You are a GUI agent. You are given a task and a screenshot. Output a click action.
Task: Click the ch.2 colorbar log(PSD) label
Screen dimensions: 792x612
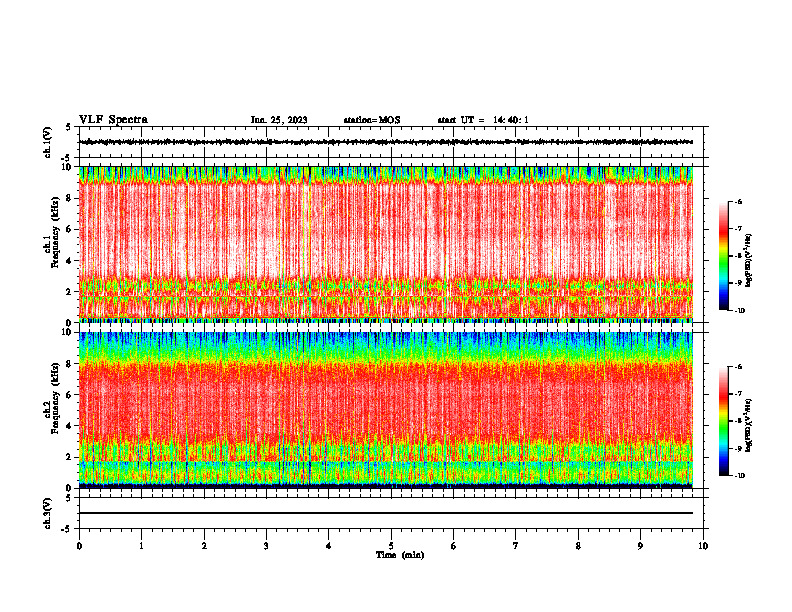pyautogui.click(x=748, y=425)
